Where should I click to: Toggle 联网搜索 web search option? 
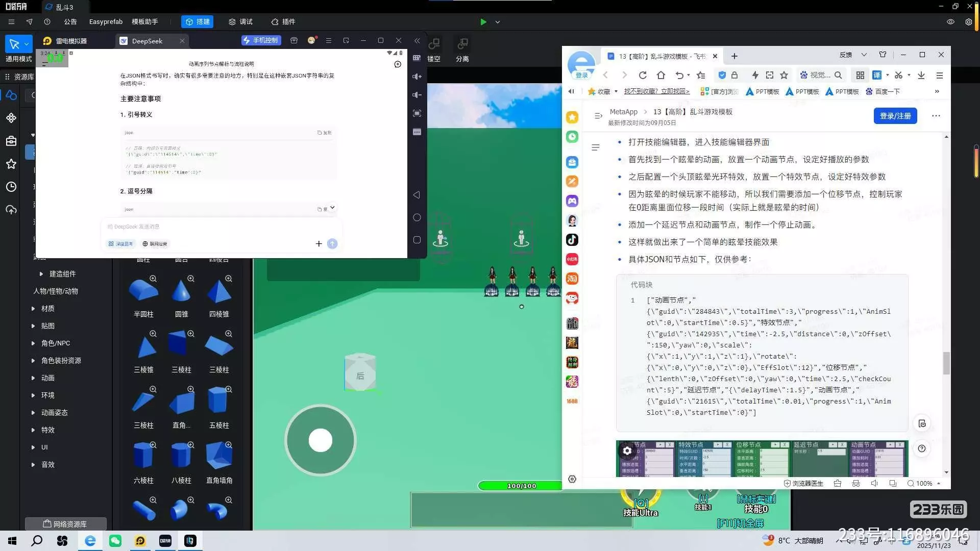coord(155,244)
